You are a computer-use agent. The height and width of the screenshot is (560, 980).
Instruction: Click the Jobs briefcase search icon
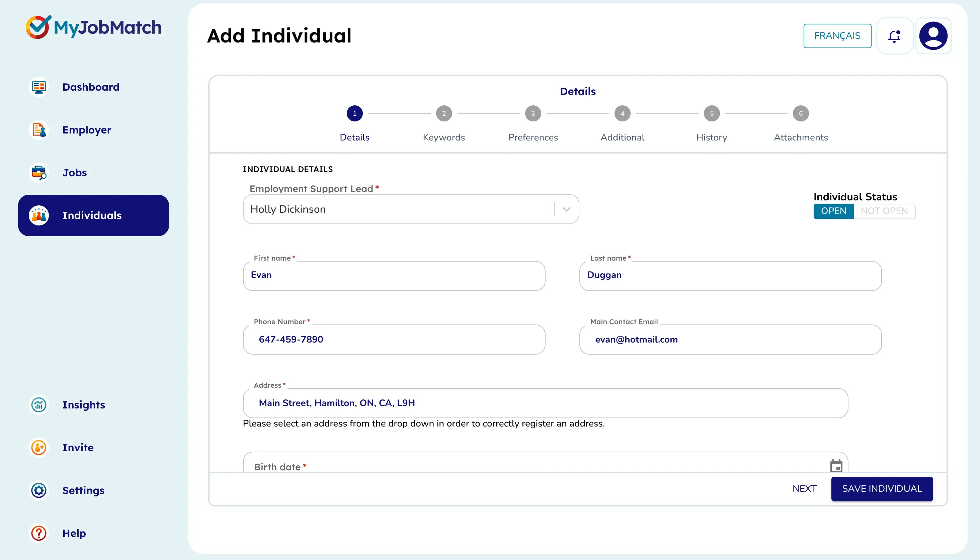39,173
